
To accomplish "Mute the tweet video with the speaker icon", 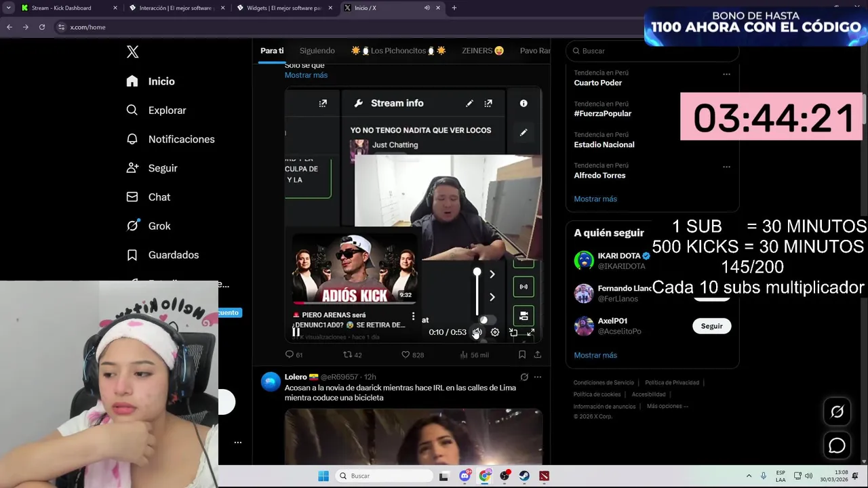I will [x=477, y=332].
